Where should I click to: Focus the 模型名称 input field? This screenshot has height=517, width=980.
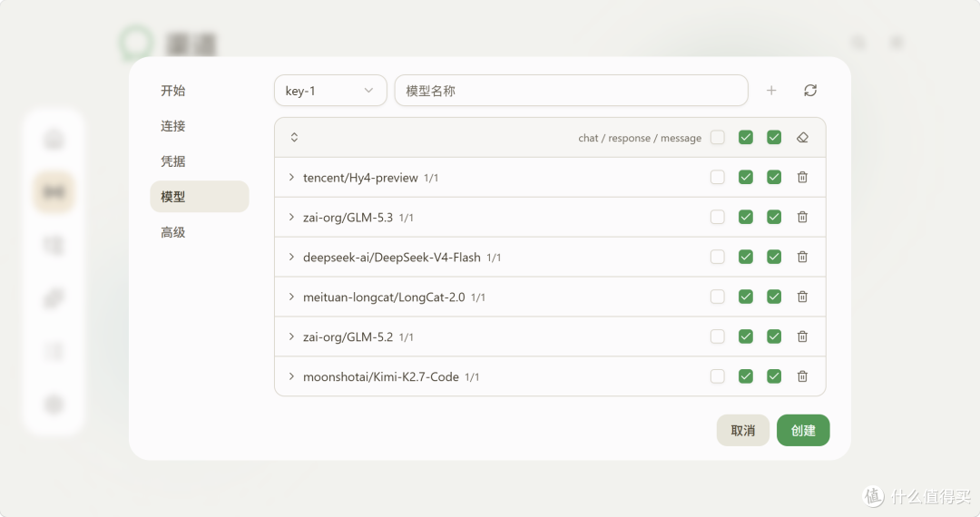(x=572, y=91)
